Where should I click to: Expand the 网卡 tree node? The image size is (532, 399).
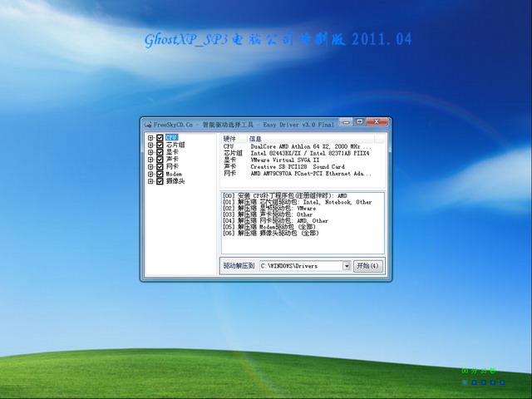pyautogui.click(x=150, y=166)
